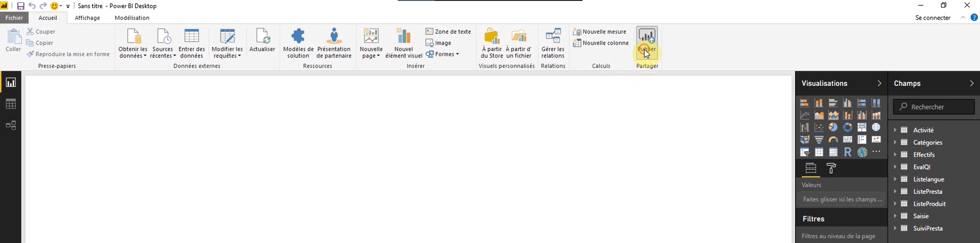
Task: Open the Data view in left sidebar
Action: [11, 104]
